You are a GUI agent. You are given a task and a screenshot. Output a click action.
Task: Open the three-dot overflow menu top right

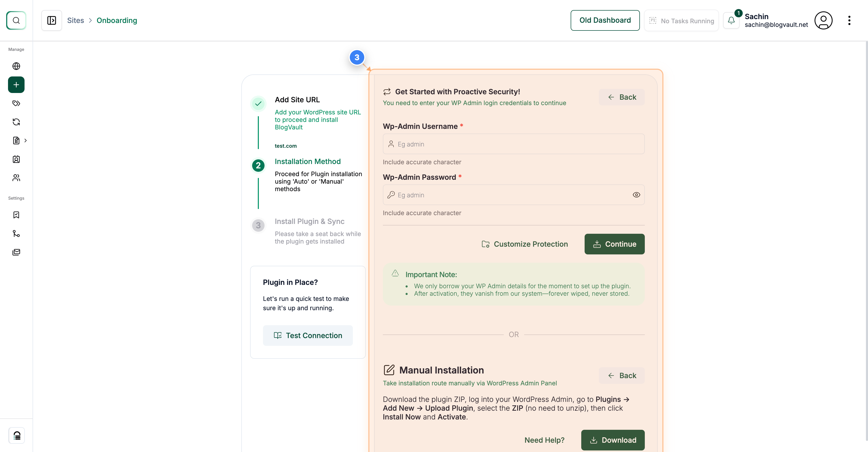(849, 20)
